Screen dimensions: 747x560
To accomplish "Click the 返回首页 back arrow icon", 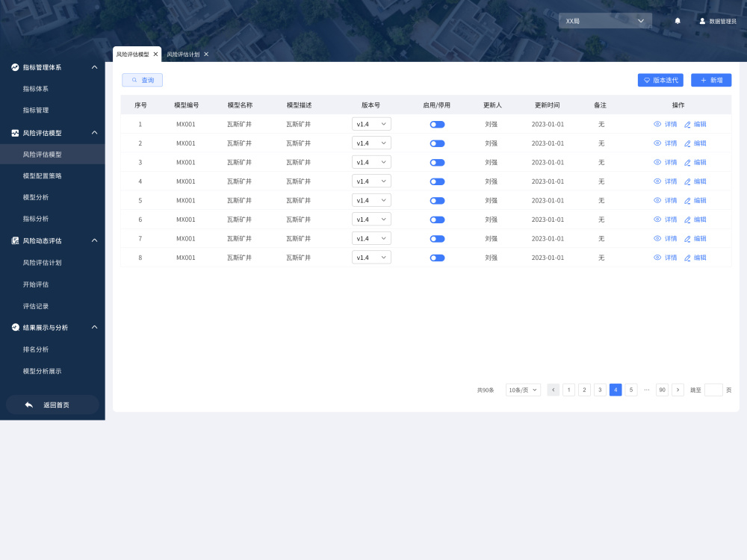I will tap(29, 405).
